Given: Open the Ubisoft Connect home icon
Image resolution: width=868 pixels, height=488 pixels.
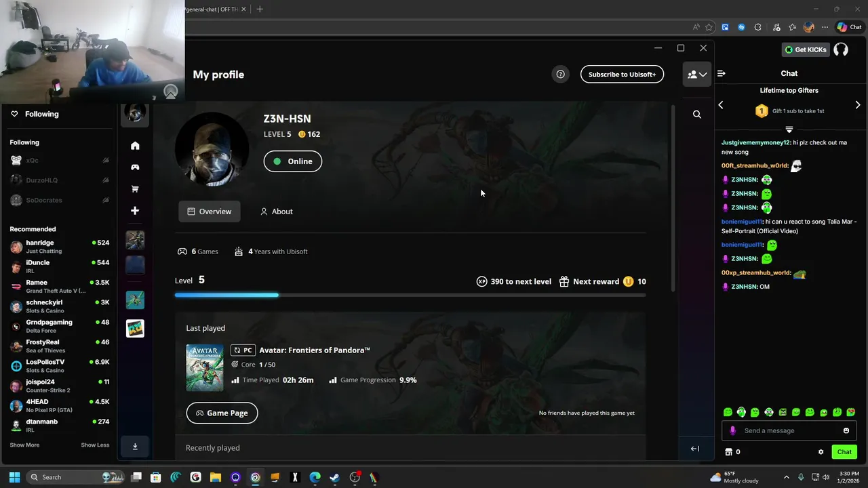Looking at the screenshot, I should click(x=135, y=146).
